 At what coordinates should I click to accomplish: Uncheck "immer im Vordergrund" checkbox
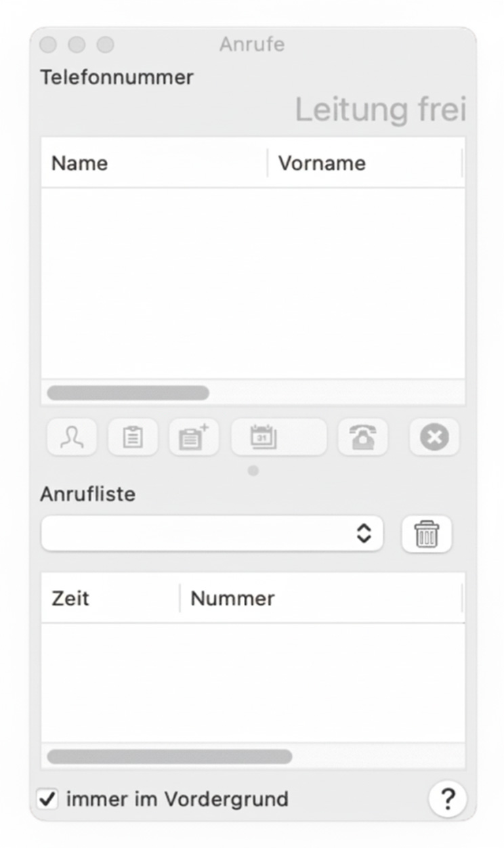47,799
